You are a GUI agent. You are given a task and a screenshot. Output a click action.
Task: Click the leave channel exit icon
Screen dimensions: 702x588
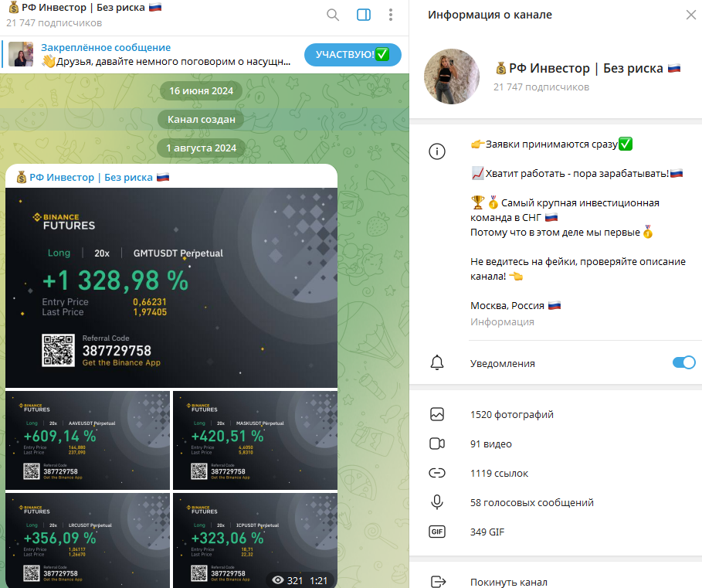pyautogui.click(x=439, y=582)
